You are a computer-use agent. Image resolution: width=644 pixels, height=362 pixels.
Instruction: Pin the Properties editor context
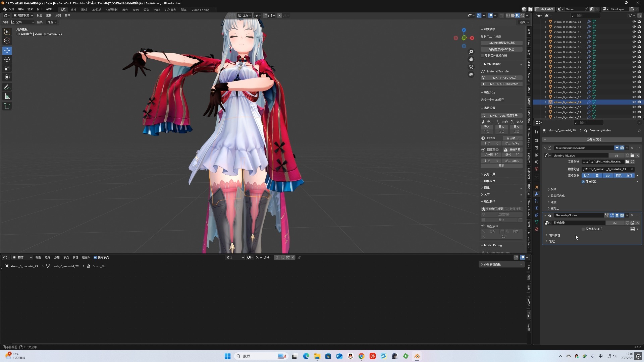coord(639,130)
